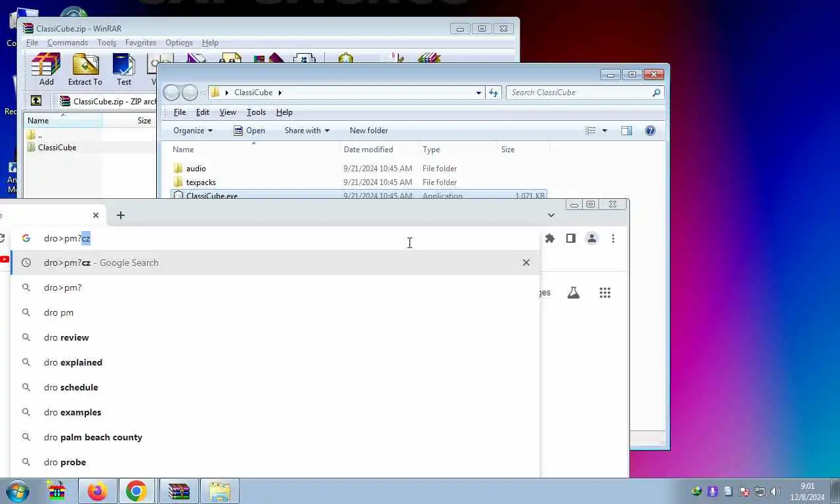Click the Chrome address bar text
The height and width of the screenshot is (504, 840).
click(67, 238)
